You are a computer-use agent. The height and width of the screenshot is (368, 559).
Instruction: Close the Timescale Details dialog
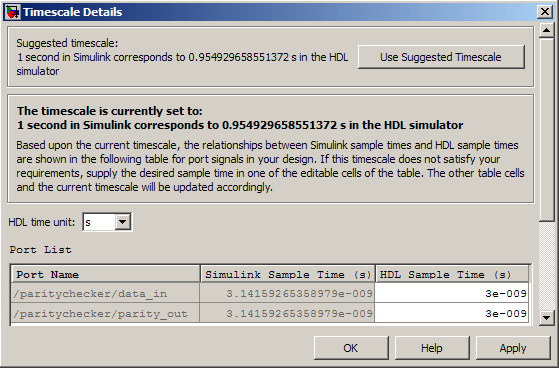pyautogui.click(x=545, y=12)
